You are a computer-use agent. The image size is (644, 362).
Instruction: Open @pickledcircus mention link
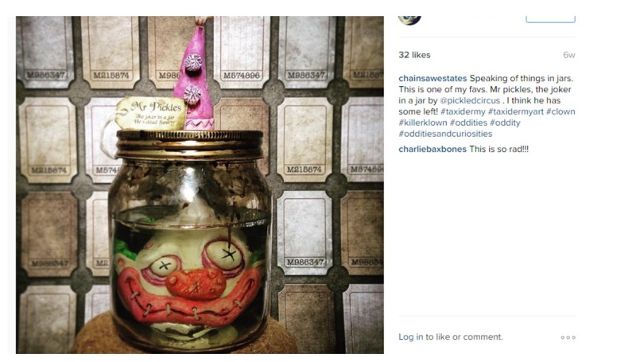tap(470, 101)
